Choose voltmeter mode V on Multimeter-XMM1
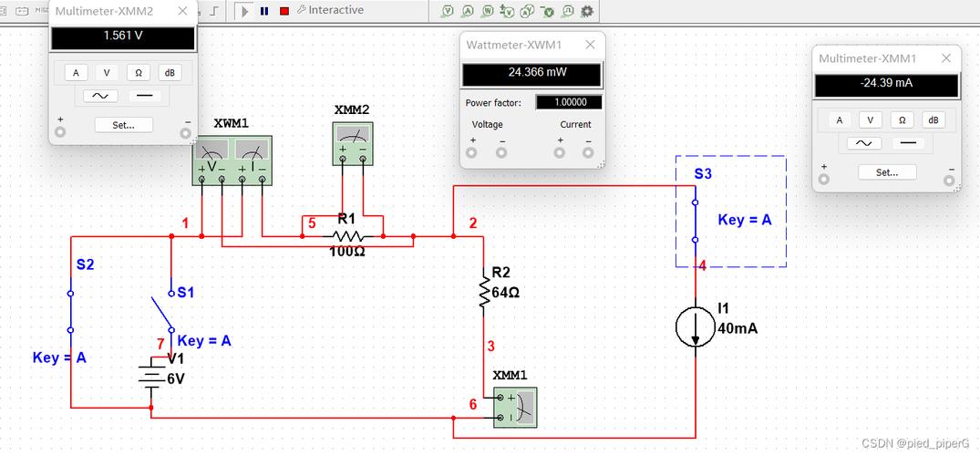The width and height of the screenshot is (980, 456). coord(870,120)
